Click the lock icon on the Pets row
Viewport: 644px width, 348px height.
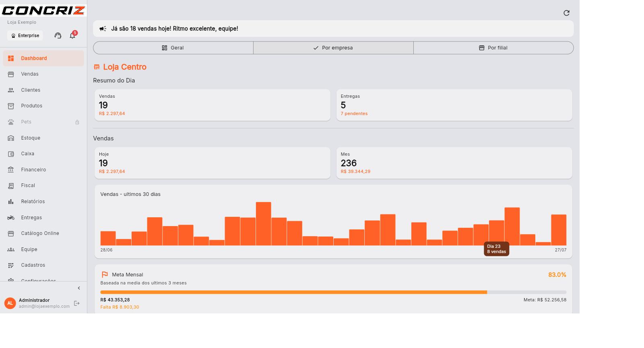point(77,122)
